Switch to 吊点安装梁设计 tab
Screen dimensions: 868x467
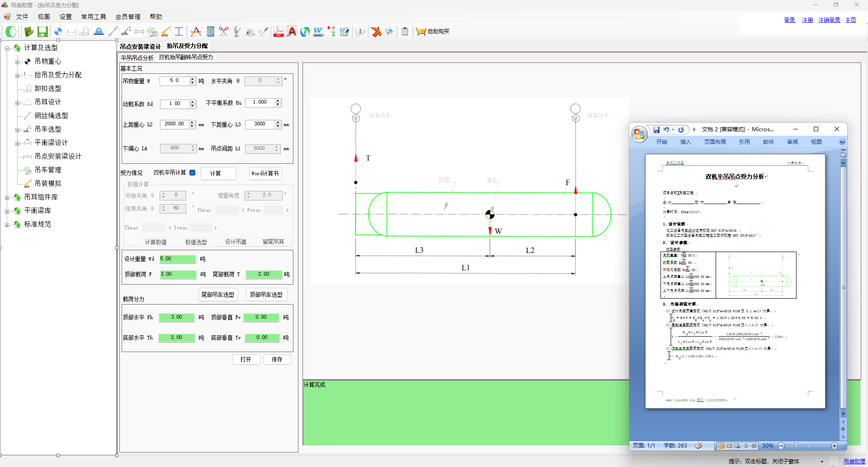click(140, 46)
